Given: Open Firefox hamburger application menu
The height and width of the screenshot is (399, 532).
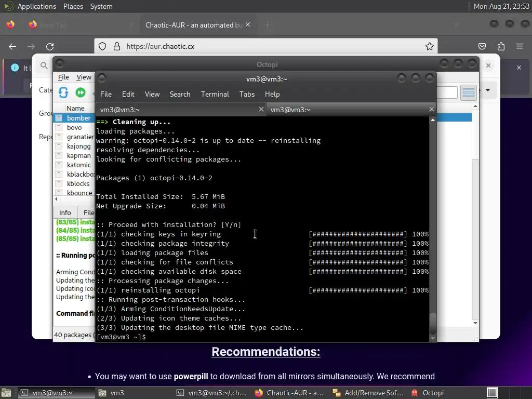Looking at the screenshot, I should pyautogui.click(x=520, y=46).
